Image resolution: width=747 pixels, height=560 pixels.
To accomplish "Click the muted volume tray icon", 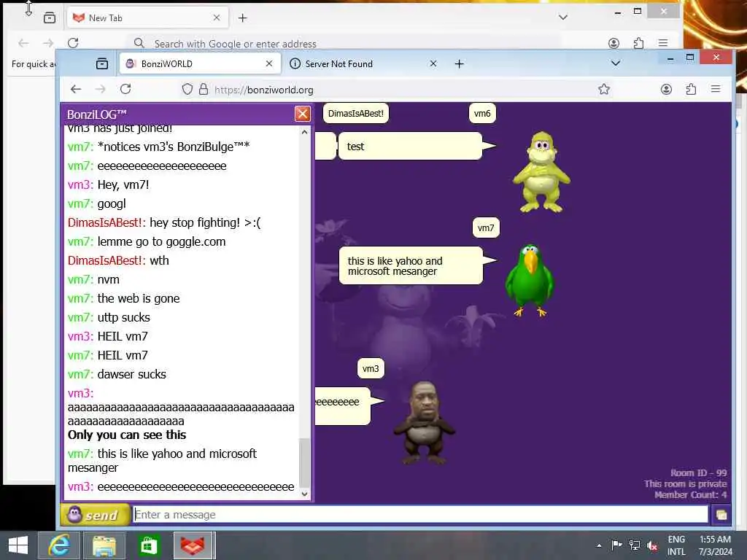I will (x=652, y=545).
